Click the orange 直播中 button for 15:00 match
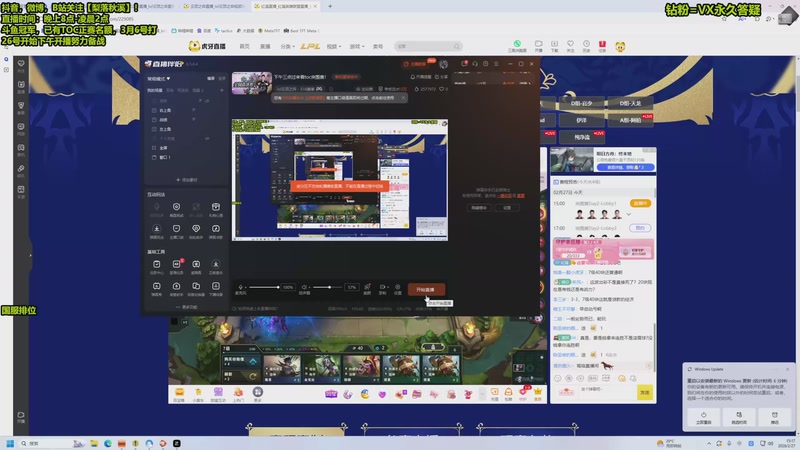The image size is (800, 450). 640,203
